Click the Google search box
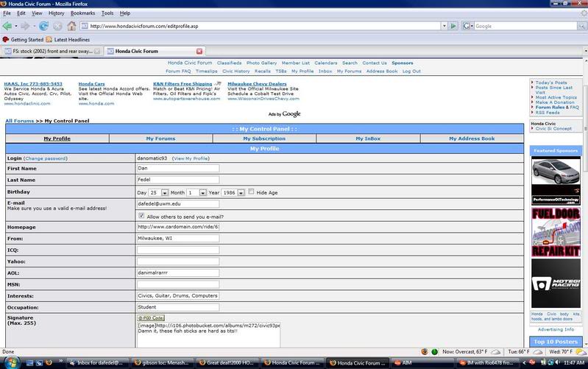The image size is (588, 369). pyautogui.click(x=525, y=26)
